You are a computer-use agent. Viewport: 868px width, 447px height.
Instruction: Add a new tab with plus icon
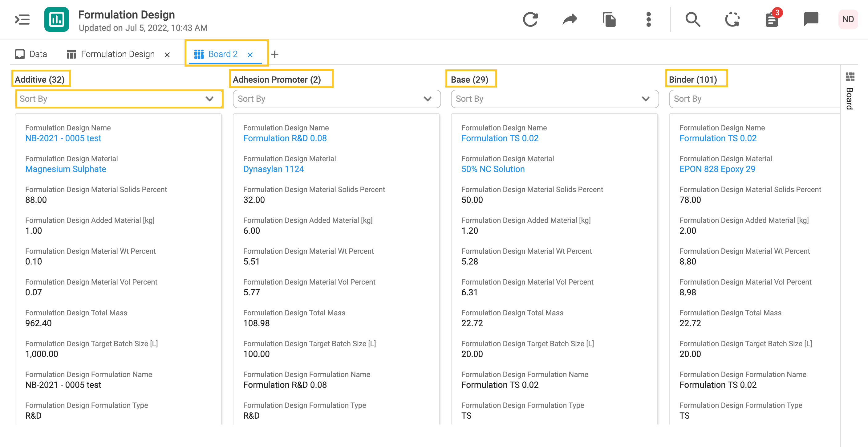[x=275, y=54]
